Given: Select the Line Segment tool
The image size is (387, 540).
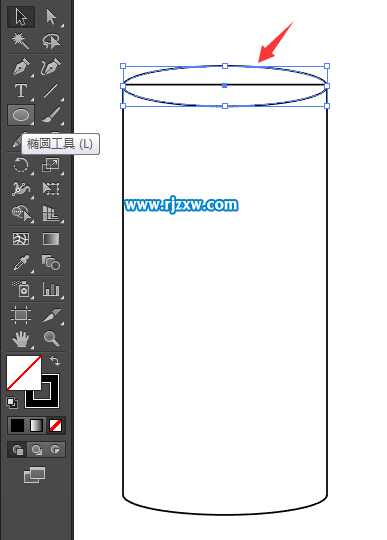Looking at the screenshot, I should click(51, 91).
